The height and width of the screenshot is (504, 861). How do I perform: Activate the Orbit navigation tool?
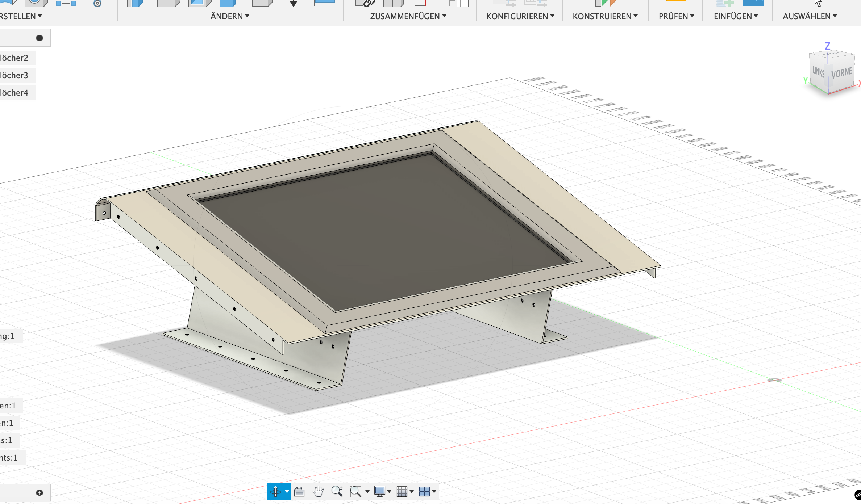coord(275,491)
